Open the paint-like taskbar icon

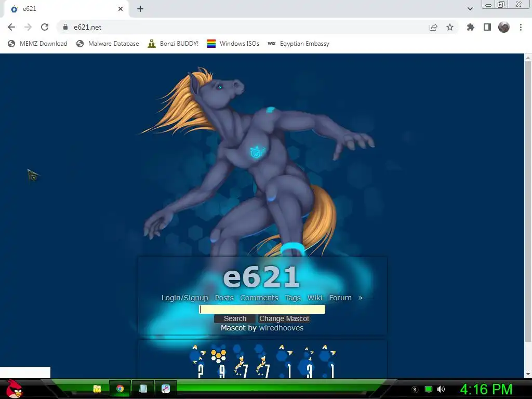[x=166, y=389]
